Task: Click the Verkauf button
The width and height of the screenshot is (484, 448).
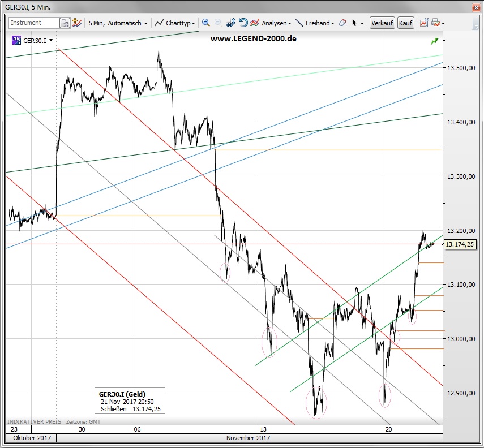Action: tap(382, 23)
